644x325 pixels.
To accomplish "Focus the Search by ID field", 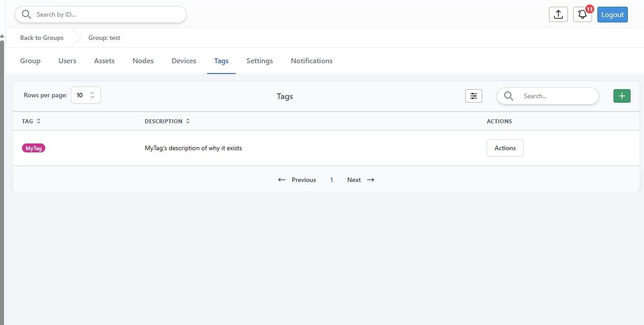I will pos(101,14).
